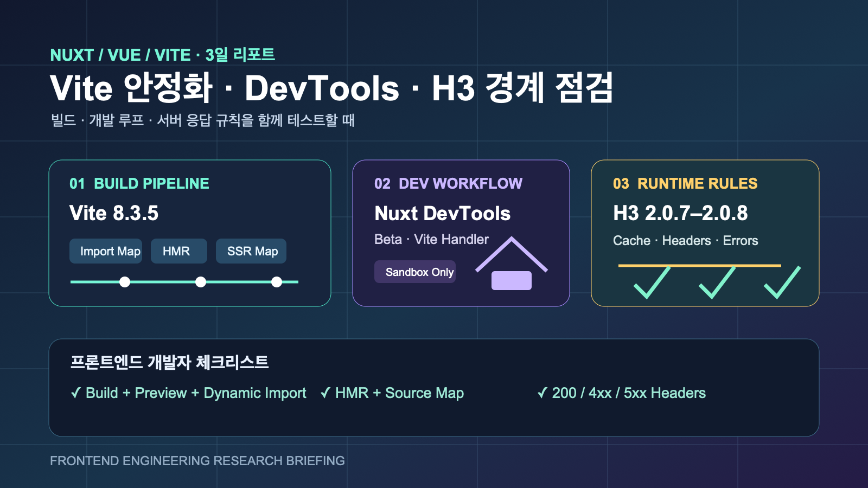Click the house icon in Dev Workflow card
This screenshot has width=868, height=488.
[x=512, y=264]
